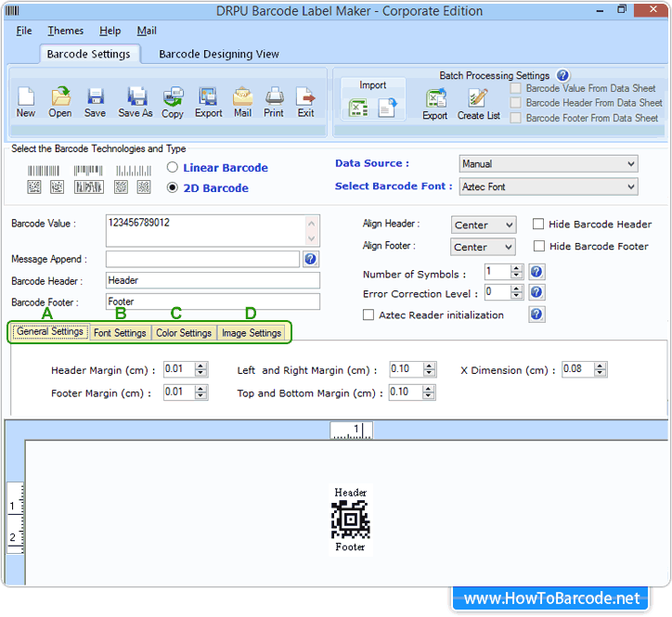Open the Error Correction Level help icon
The image size is (672, 617).
(536, 292)
